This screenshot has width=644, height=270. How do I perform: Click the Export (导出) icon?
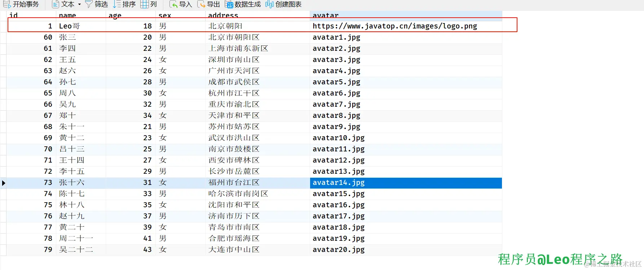pos(201,4)
